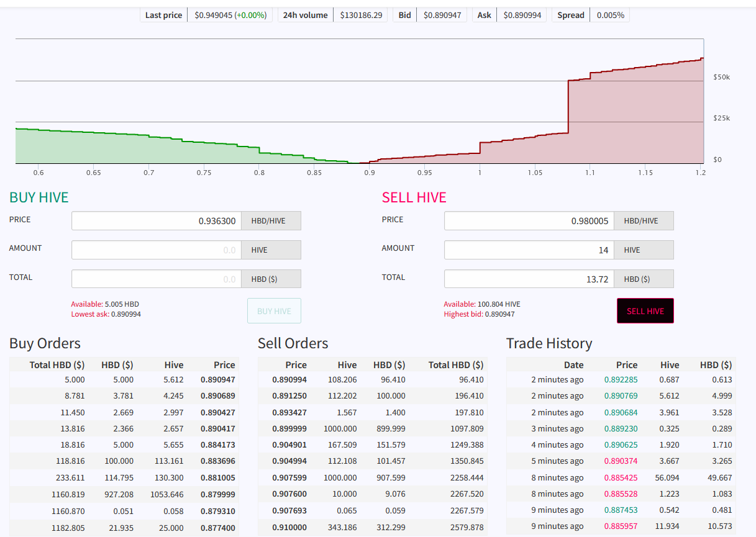This screenshot has height=537, width=756.
Task: Use the Lowest ask 0.890994 link
Action: (x=106, y=314)
